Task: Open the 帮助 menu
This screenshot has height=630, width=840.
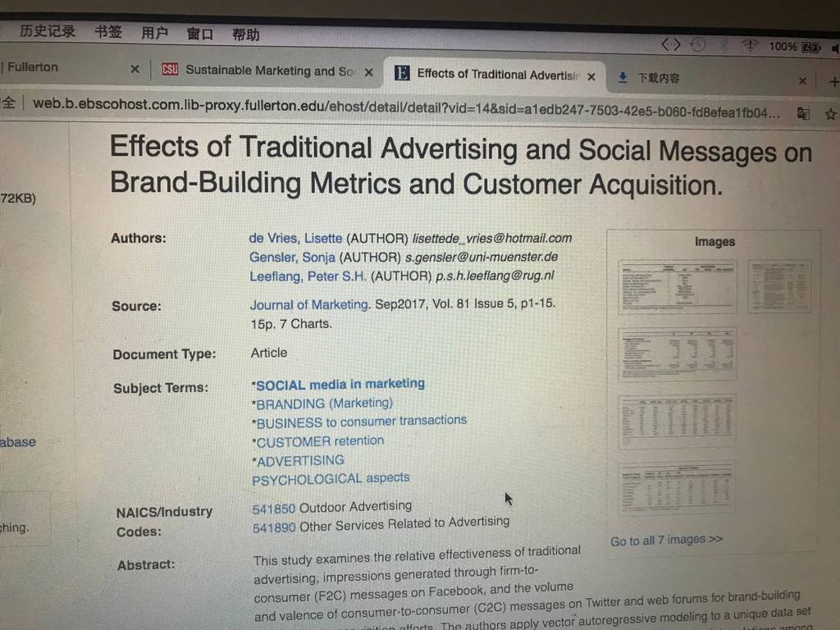Action: pyautogui.click(x=246, y=34)
